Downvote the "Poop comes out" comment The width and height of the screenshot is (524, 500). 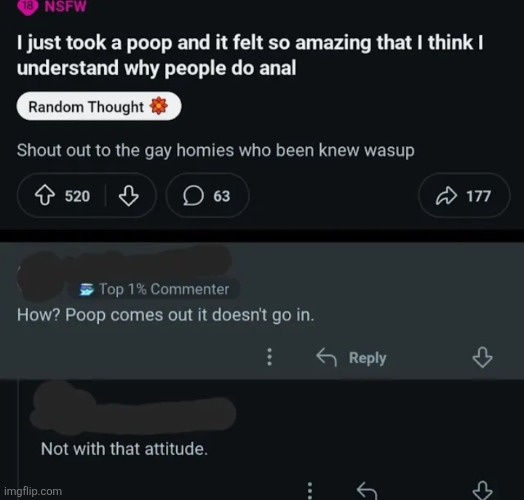pyautogui.click(x=482, y=357)
